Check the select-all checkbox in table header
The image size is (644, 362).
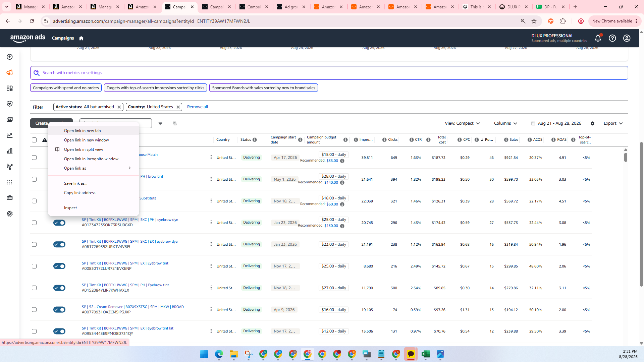[34, 140]
